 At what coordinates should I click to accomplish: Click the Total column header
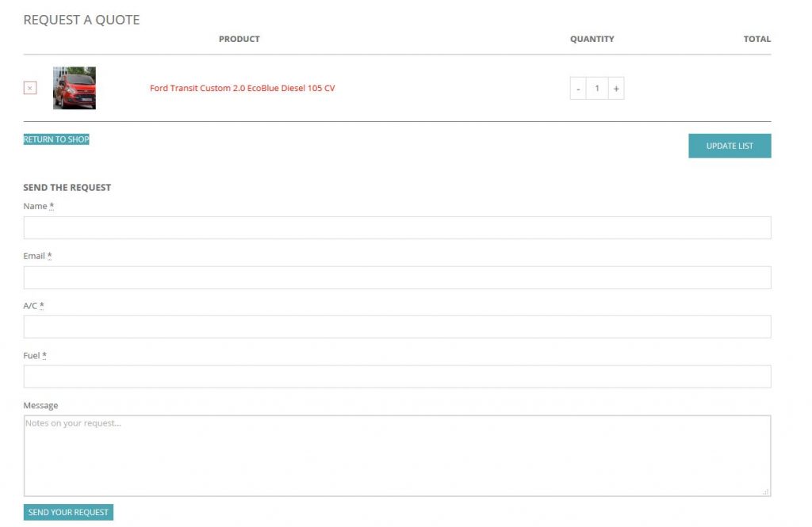tap(757, 39)
